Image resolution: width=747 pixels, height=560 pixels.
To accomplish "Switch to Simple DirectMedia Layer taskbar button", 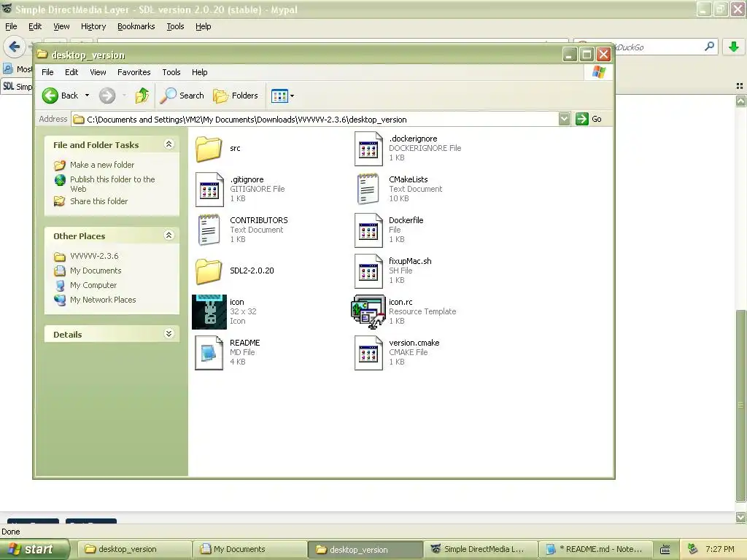I will pyautogui.click(x=481, y=550).
